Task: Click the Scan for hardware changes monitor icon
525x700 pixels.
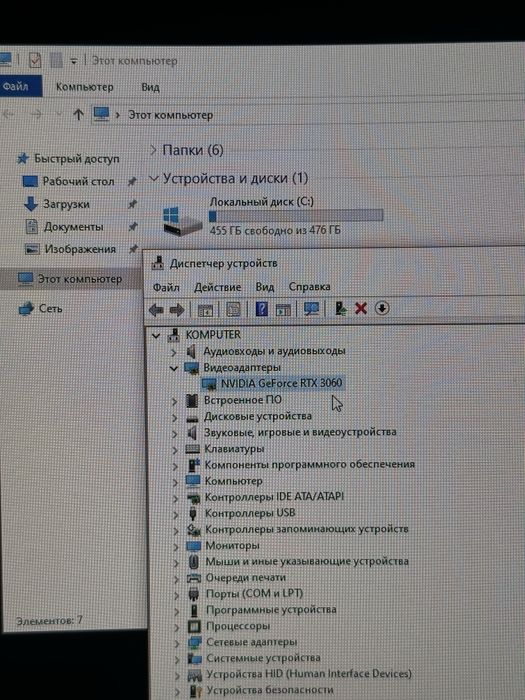Action: [311, 308]
